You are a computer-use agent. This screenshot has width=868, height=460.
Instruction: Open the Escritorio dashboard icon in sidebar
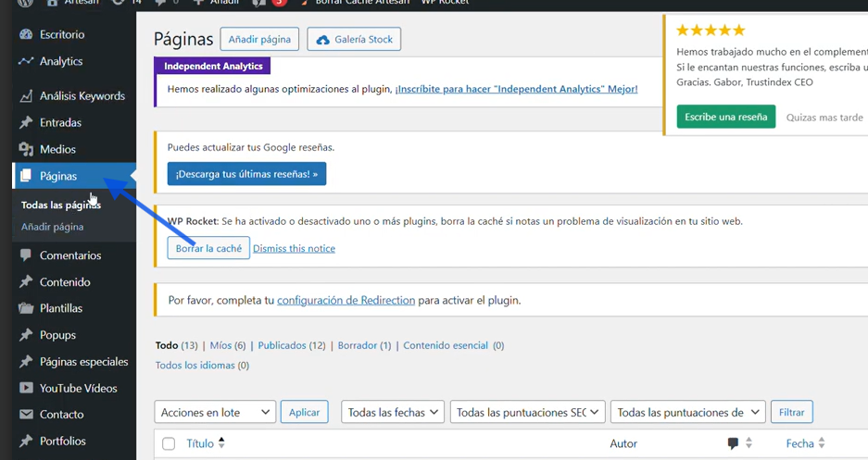tap(26, 34)
